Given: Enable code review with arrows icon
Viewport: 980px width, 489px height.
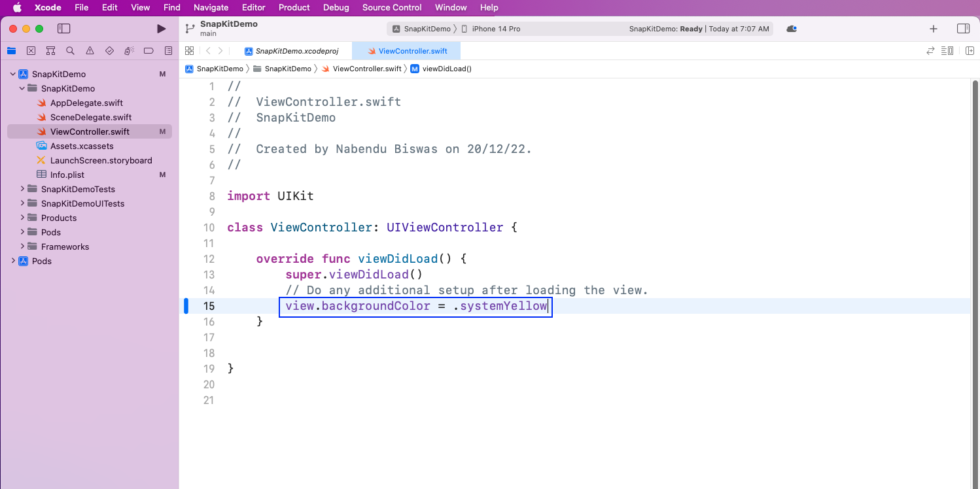Looking at the screenshot, I should pos(930,50).
